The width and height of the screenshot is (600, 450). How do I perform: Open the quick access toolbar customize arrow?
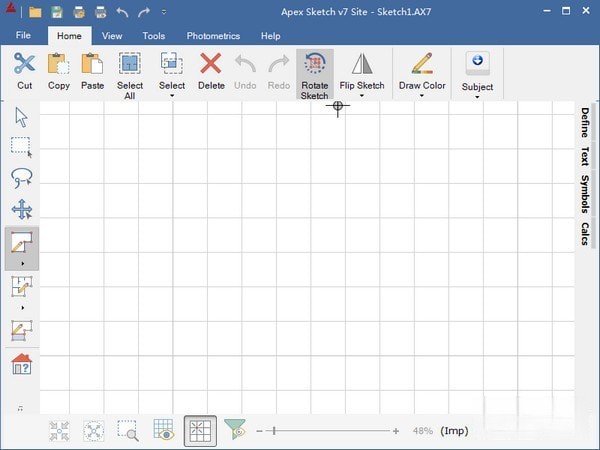[x=164, y=12]
